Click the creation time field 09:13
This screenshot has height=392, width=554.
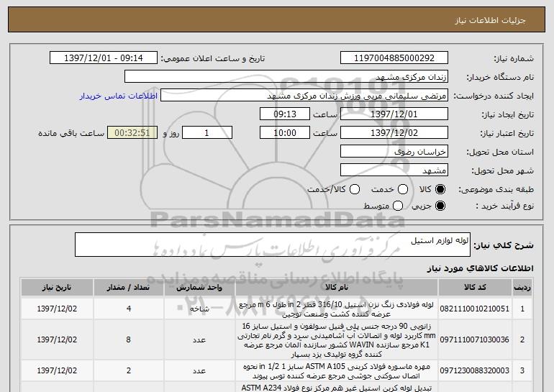(x=285, y=114)
